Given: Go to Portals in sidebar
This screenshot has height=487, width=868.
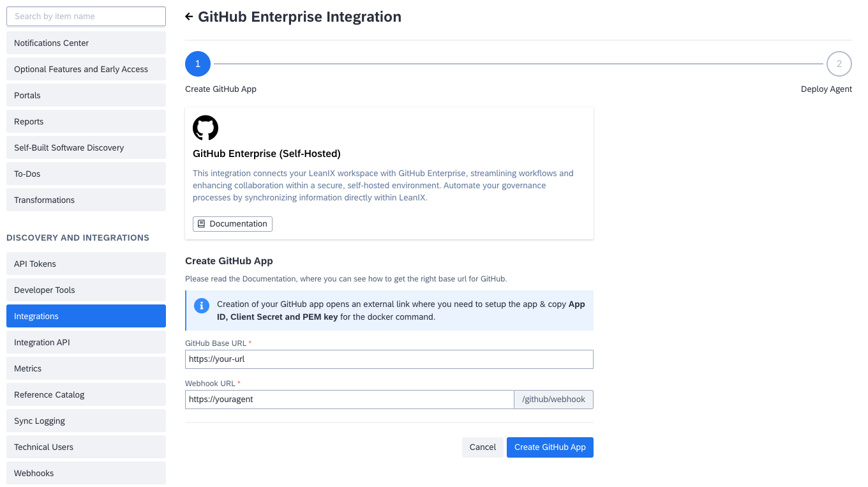Looking at the screenshot, I should pyautogui.click(x=86, y=96).
